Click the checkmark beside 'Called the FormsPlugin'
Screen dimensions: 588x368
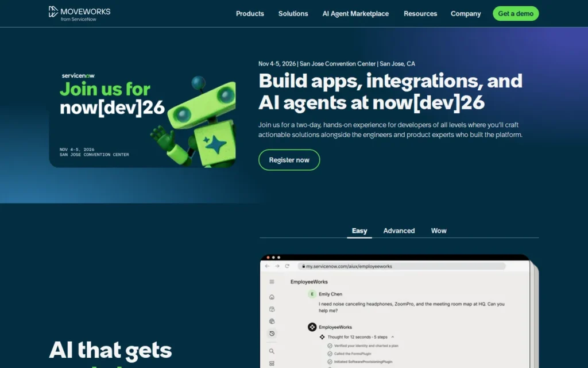(x=330, y=354)
